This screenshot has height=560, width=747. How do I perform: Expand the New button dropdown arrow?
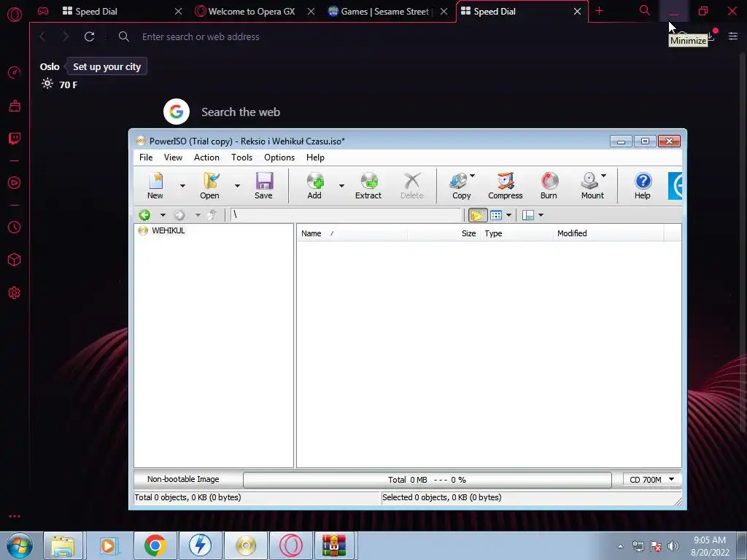(x=182, y=186)
